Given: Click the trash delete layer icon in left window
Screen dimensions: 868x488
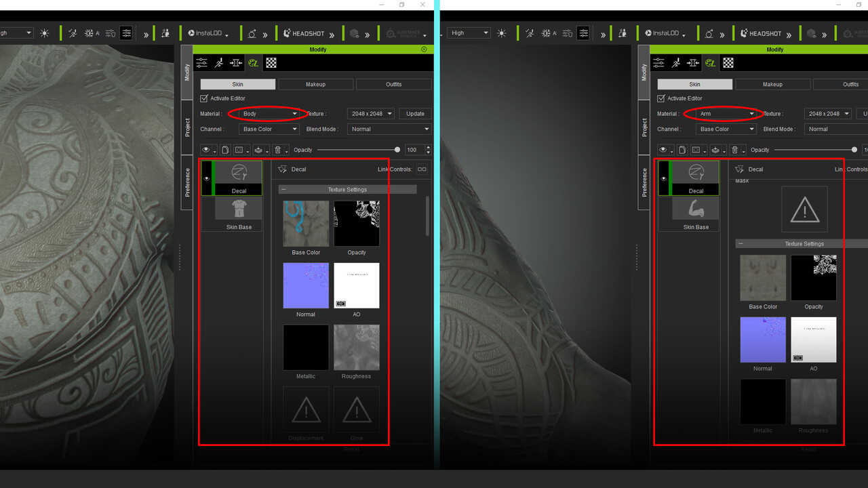Looking at the screenshot, I should 277,150.
